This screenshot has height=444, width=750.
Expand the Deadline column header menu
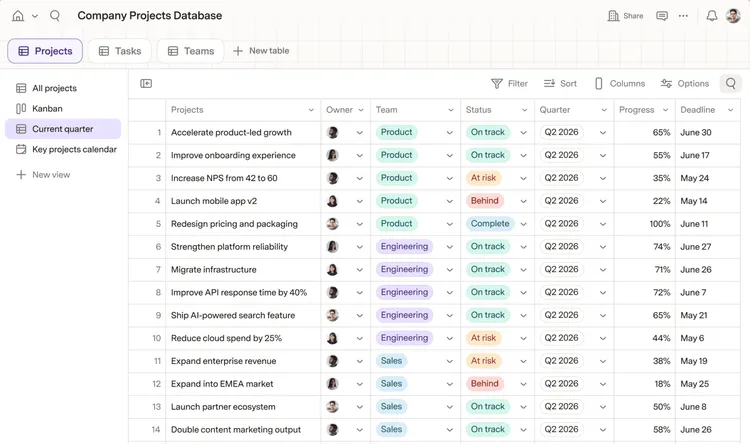(x=730, y=110)
